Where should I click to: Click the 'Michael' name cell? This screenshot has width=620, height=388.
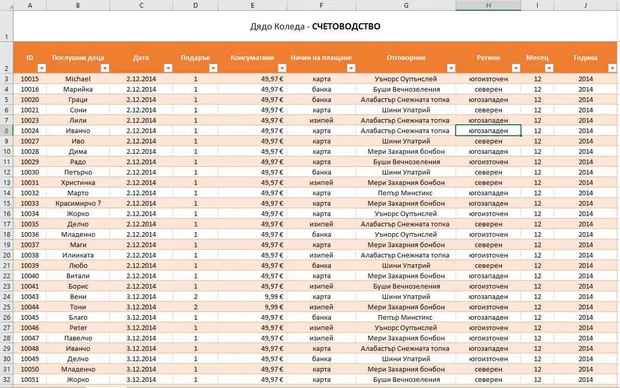point(78,79)
